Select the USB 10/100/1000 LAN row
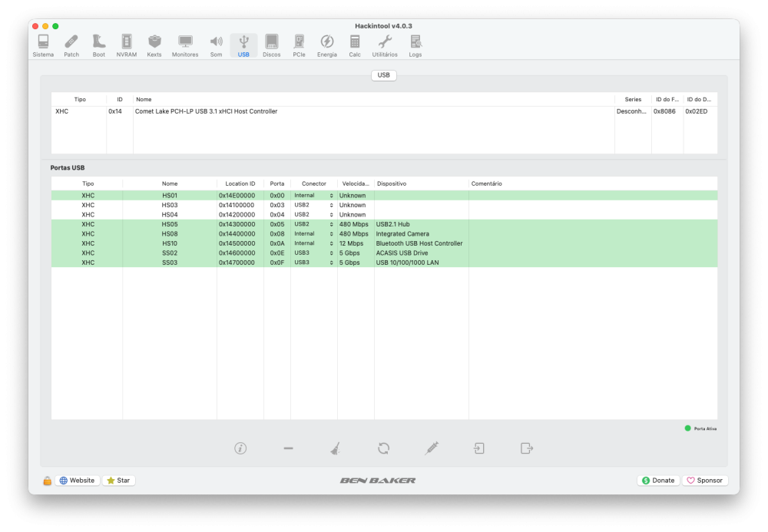This screenshot has width=768, height=532. [384, 263]
